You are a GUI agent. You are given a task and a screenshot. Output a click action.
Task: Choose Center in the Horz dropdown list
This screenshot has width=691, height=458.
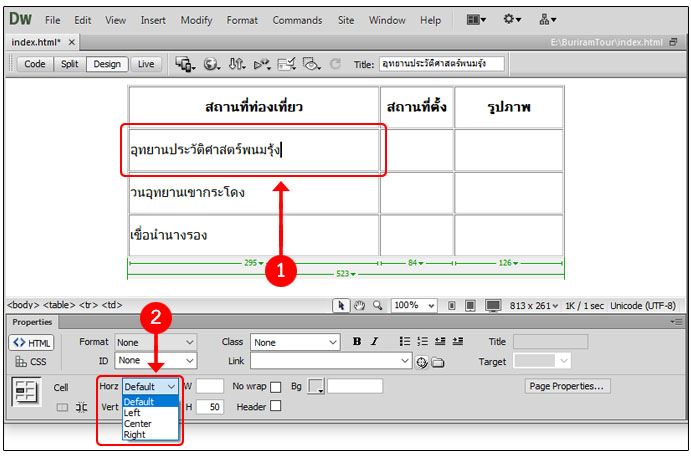point(138,424)
